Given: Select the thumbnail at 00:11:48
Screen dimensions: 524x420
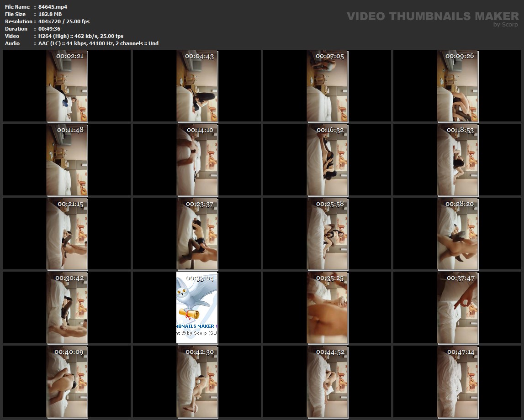Looking at the screenshot, I should pos(67,160).
